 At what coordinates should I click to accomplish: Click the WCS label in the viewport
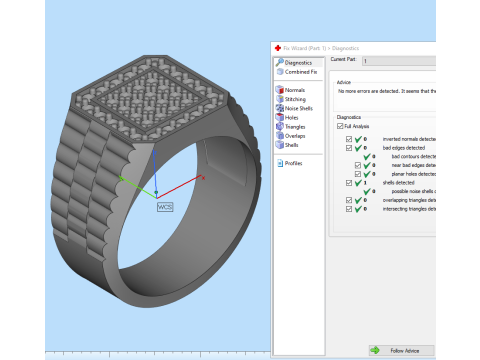click(165, 207)
